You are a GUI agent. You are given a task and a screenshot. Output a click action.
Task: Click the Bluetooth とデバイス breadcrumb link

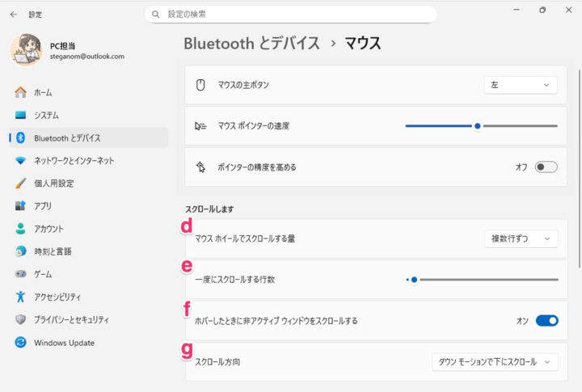tap(251, 42)
